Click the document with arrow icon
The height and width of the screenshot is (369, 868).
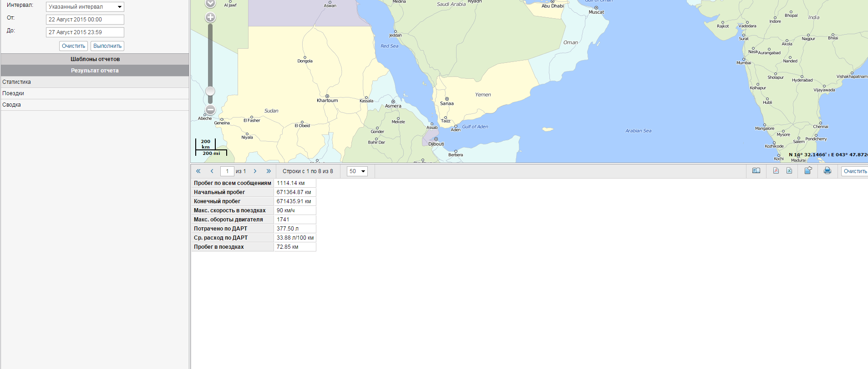point(808,171)
